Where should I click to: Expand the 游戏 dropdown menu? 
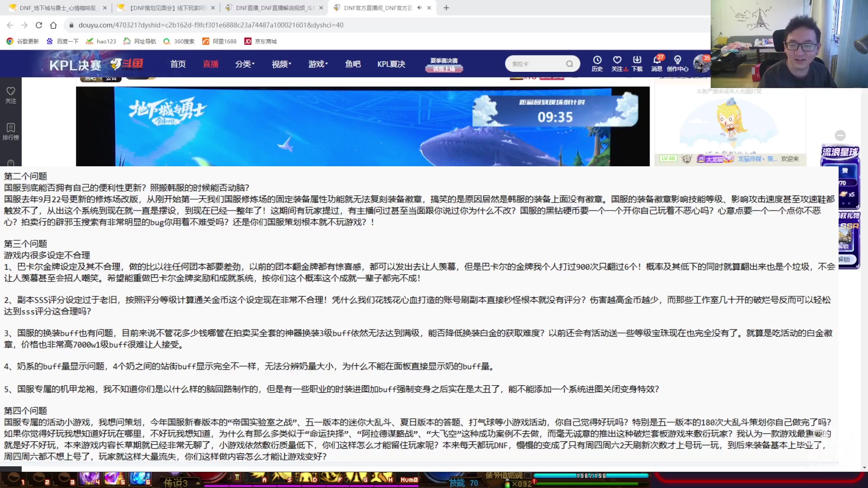318,64
